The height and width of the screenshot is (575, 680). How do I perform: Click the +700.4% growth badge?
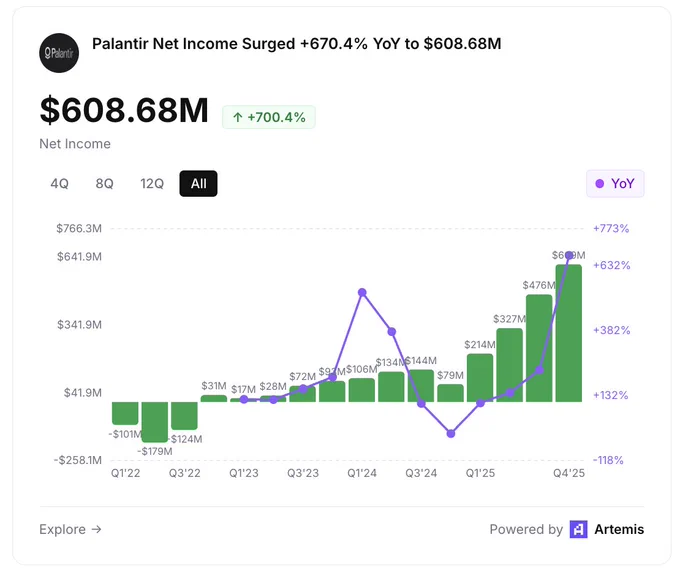click(x=268, y=117)
